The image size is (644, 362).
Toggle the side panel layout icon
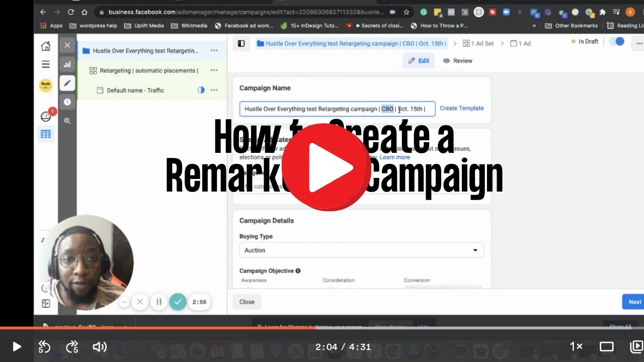click(241, 44)
